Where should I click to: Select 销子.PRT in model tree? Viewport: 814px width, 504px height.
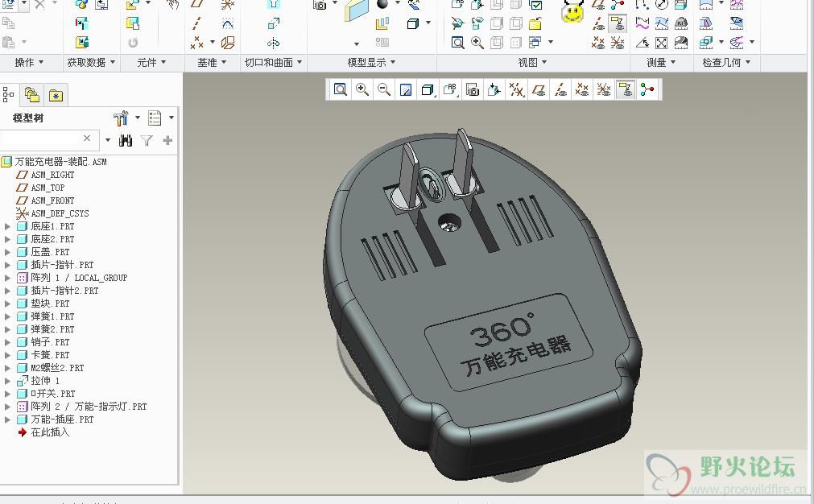coord(43,342)
